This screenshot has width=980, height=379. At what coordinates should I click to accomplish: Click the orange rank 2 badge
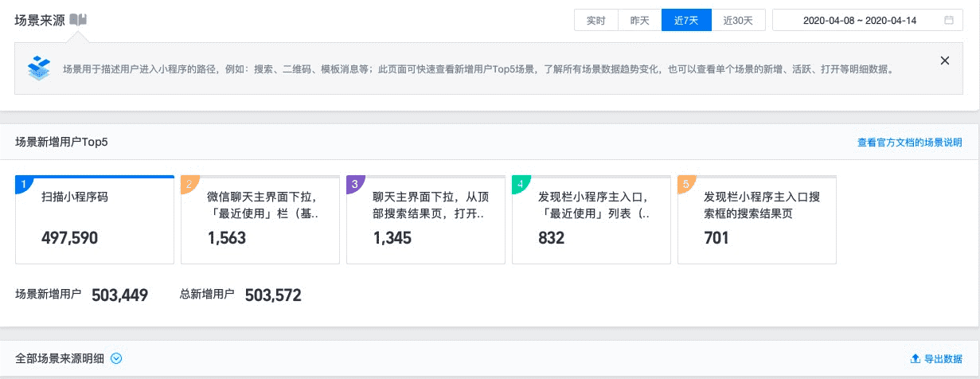189,184
